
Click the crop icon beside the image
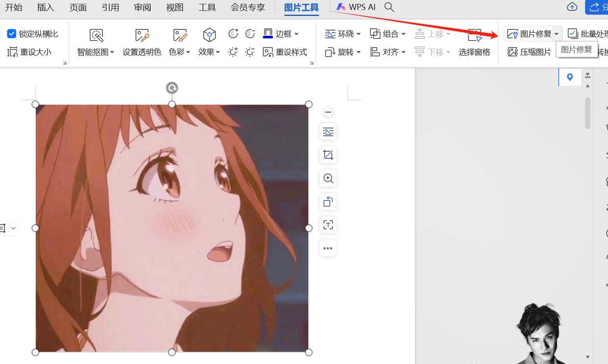tap(328, 155)
